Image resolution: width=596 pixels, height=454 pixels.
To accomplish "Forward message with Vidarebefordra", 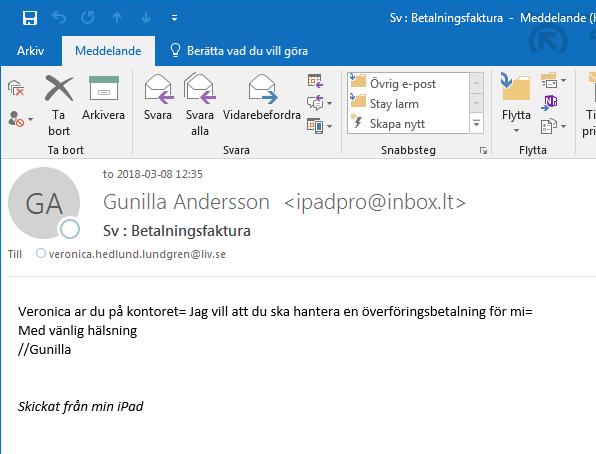I will [262, 97].
